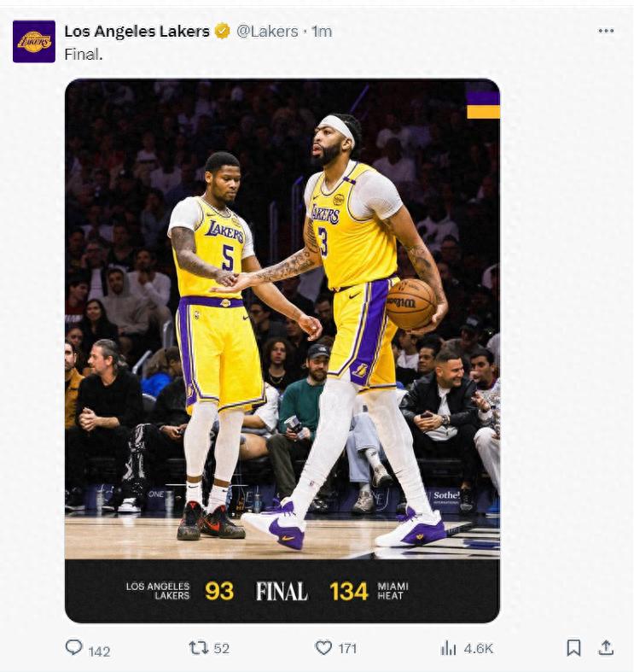Click the 4.6K views count

[x=479, y=649]
